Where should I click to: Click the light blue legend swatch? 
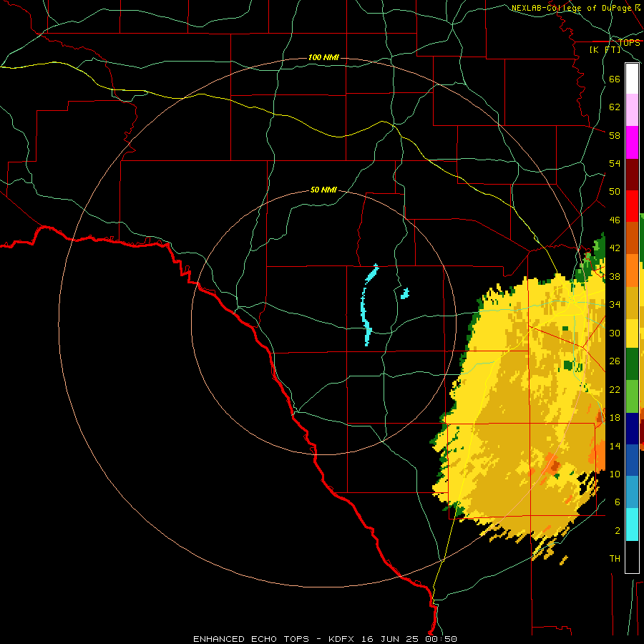click(632, 492)
